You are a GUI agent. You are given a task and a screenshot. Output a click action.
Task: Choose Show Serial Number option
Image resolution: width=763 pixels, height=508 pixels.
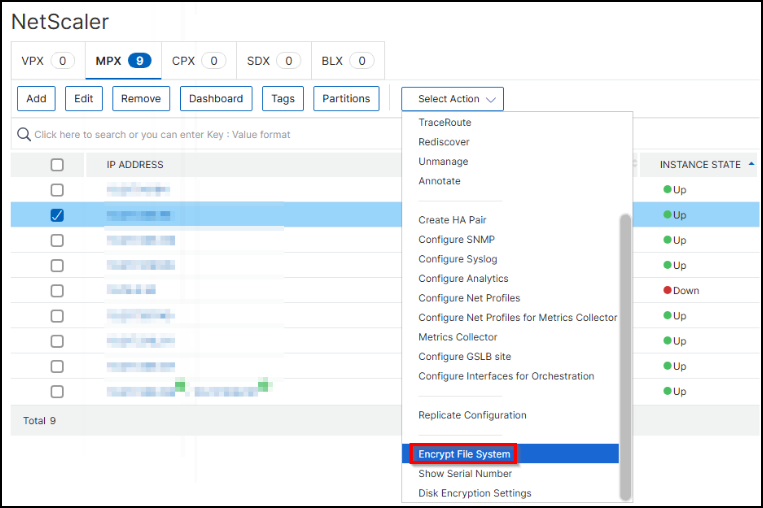465,474
